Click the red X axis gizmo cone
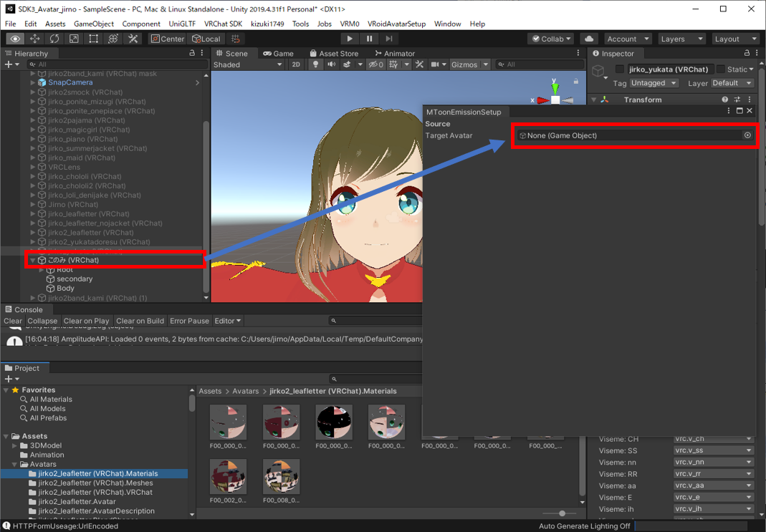 pyautogui.click(x=542, y=100)
